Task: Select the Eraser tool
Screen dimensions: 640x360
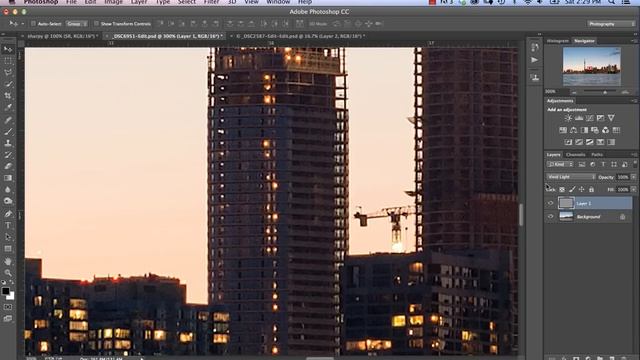Action: pos(8,166)
